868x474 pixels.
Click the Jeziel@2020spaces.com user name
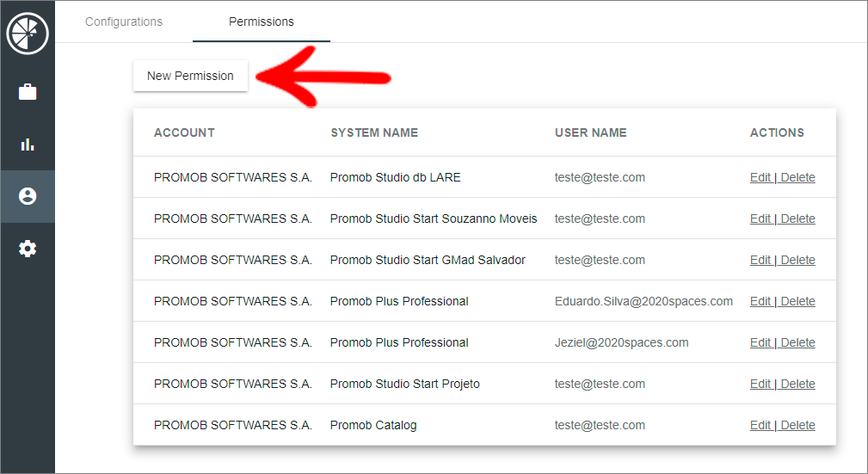(x=622, y=342)
